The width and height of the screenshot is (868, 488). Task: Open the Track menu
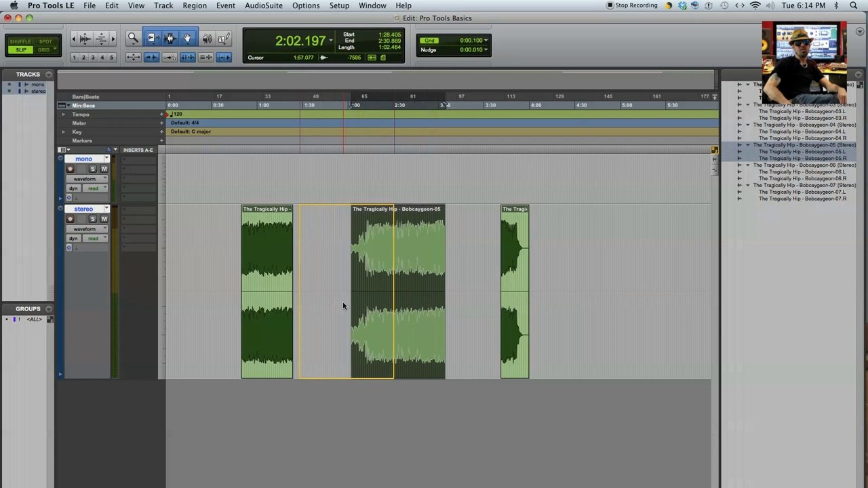pyautogui.click(x=163, y=5)
